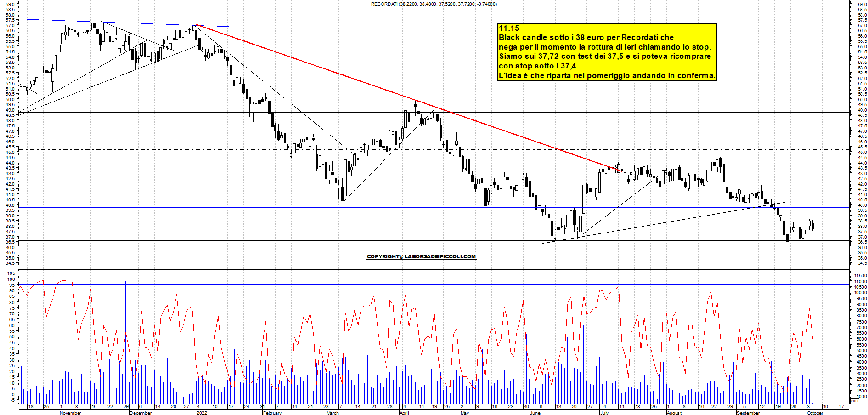Click the 'December' month label on time axis
Screen dimensions: 868x415
141,413
